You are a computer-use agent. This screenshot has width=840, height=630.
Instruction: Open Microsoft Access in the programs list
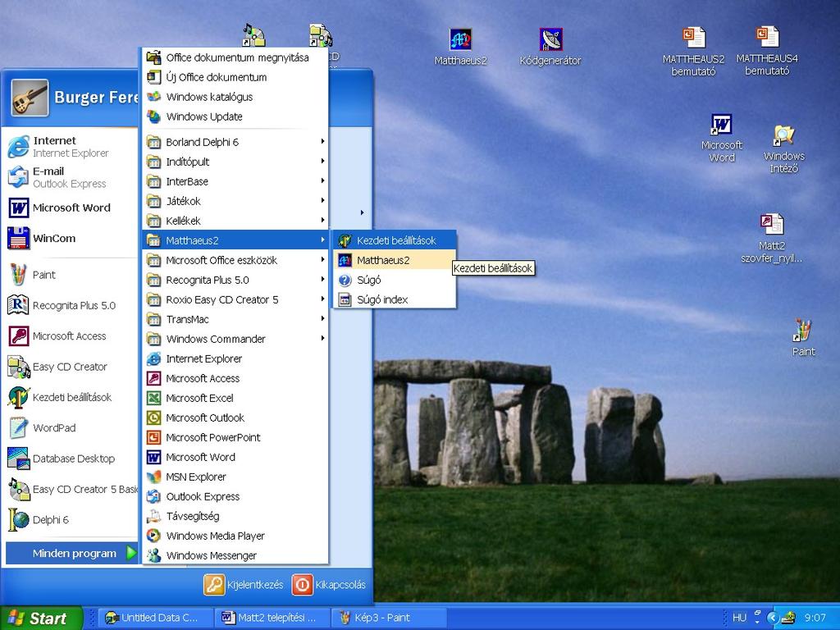coord(235,378)
